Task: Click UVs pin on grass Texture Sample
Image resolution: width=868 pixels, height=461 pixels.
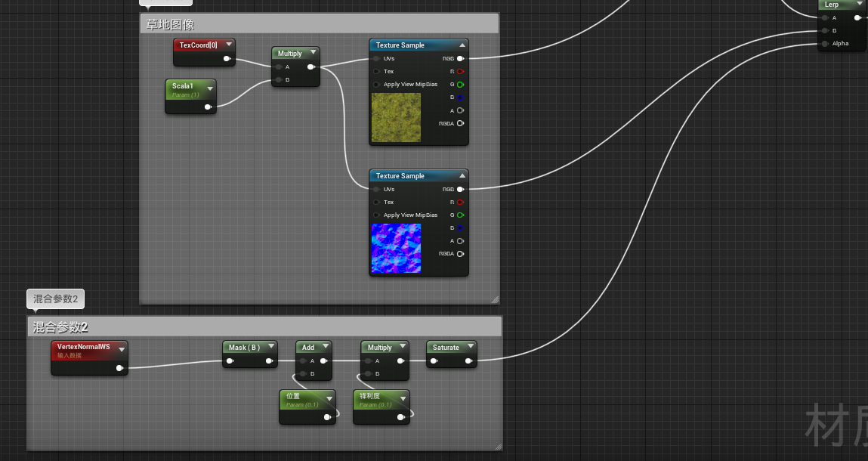Action: click(x=376, y=58)
